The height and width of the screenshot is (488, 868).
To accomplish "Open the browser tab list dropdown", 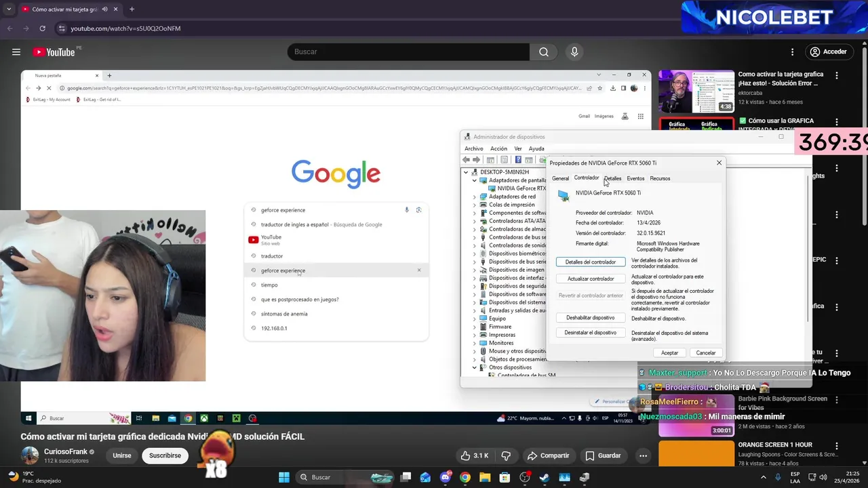I will click(x=9, y=9).
